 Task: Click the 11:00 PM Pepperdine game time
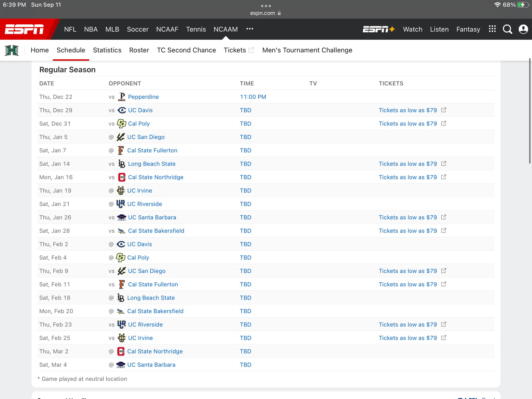click(253, 97)
